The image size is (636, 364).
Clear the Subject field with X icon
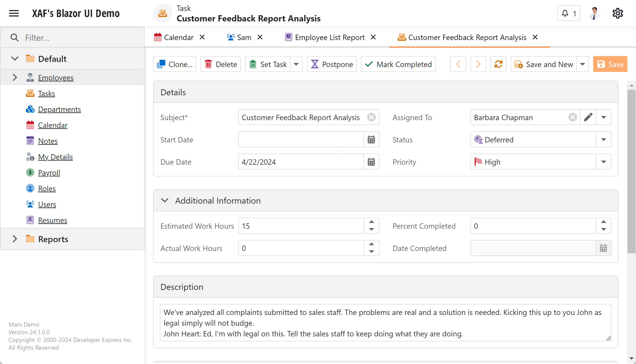371,117
